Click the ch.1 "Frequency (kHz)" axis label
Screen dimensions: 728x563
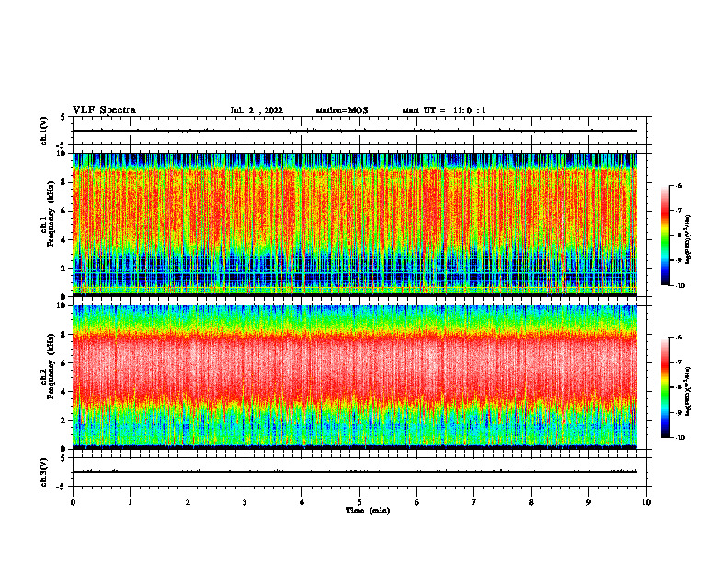click(51, 213)
